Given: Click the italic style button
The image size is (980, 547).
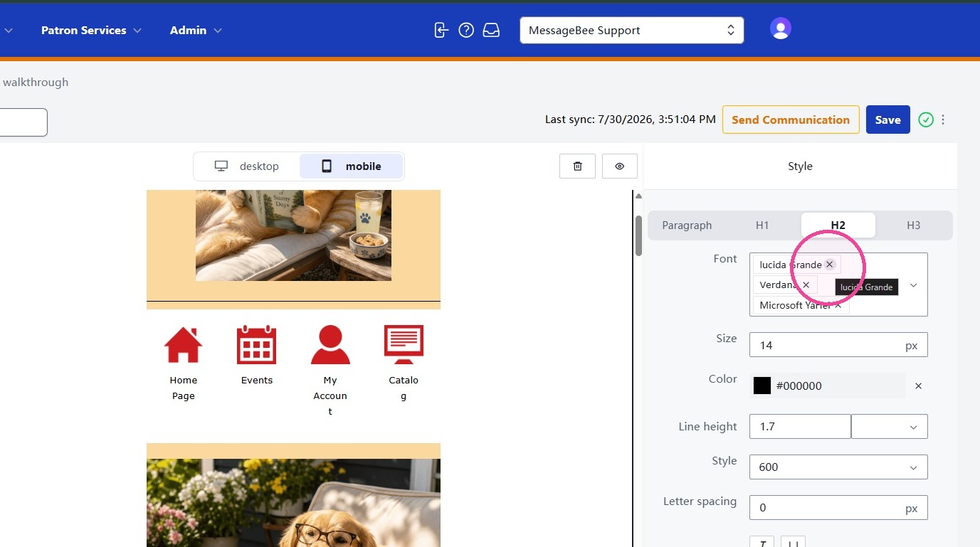Looking at the screenshot, I should click(762, 542).
